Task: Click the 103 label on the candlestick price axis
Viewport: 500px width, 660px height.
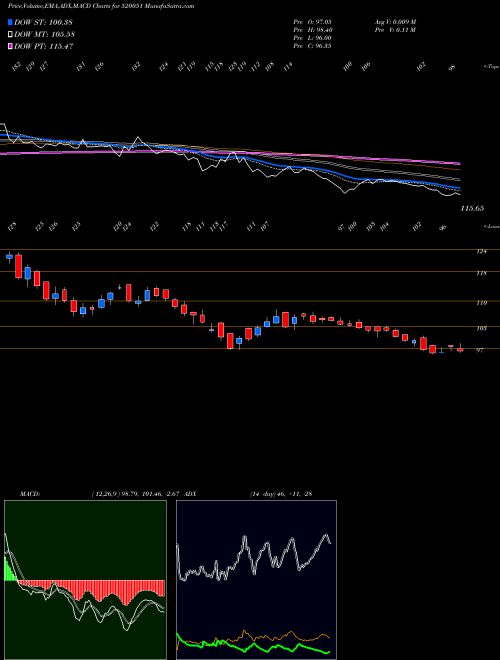Action: [481, 328]
